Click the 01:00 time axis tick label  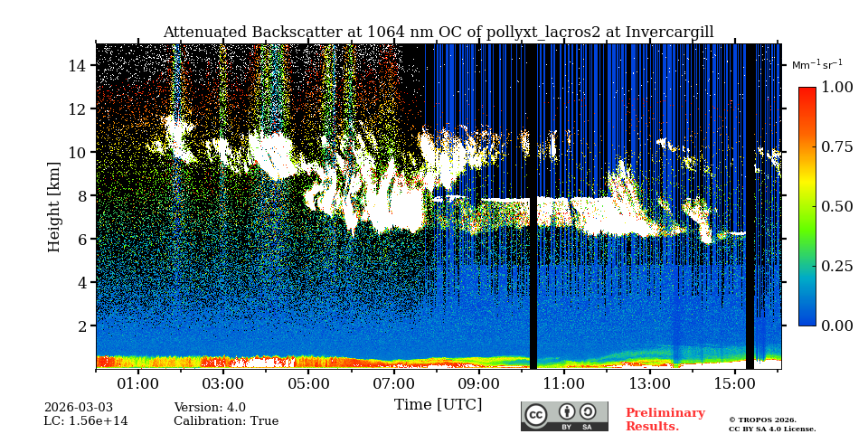click(x=138, y=383)
